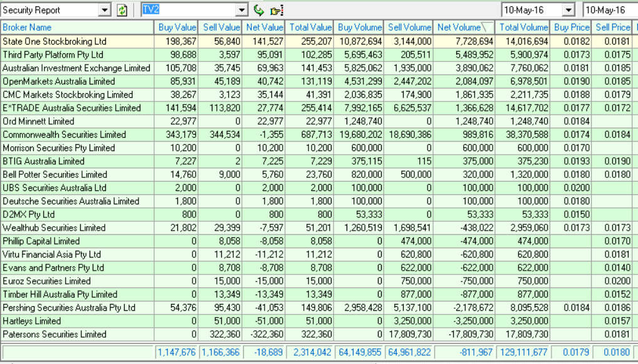
Task: Select Third Party Platform Pty Ltd row
Action: [x=319, y=55]
